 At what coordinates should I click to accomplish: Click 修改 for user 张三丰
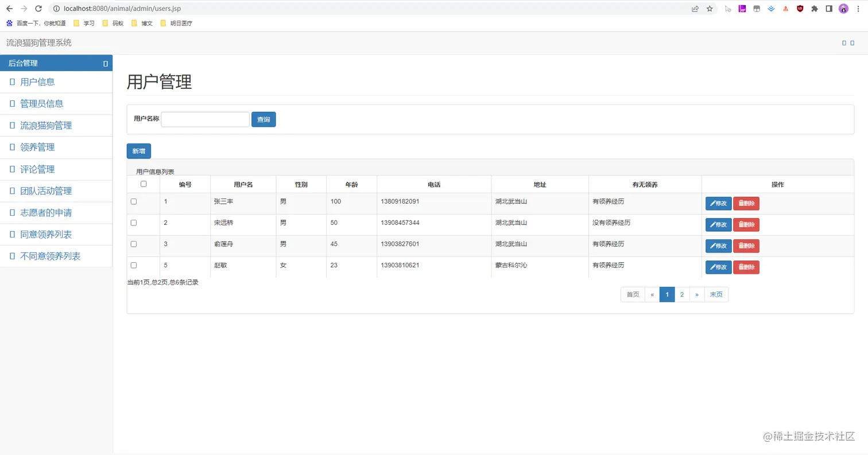(719, 204)
